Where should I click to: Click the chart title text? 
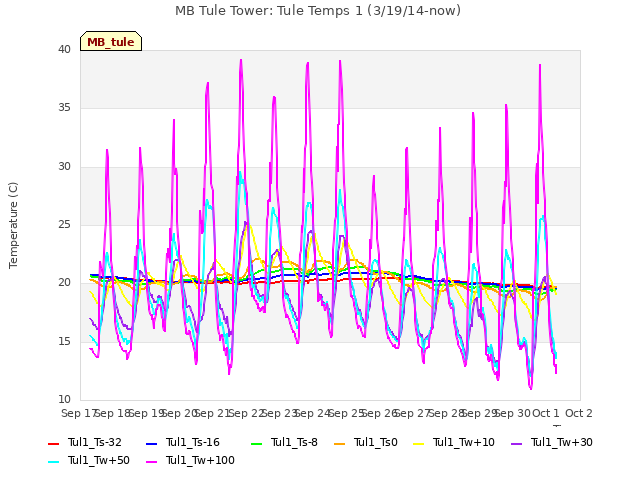click(318, 11)
